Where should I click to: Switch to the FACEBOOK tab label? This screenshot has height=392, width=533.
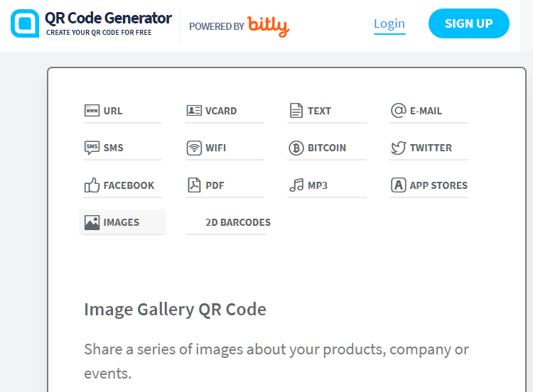[x=129, y=185]
